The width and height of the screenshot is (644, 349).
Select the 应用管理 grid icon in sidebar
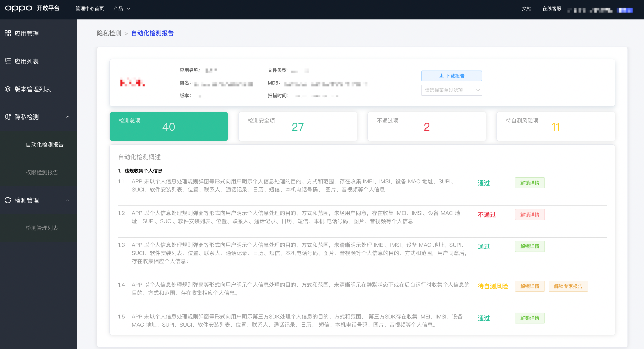tap(7, 33)
